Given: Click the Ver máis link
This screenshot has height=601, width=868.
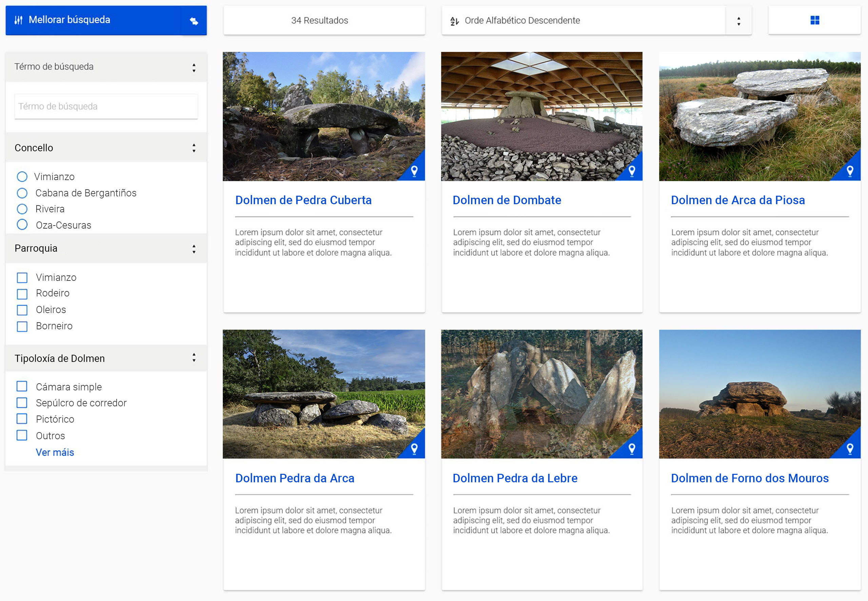Looking at the screenshot, I should 55,452.
